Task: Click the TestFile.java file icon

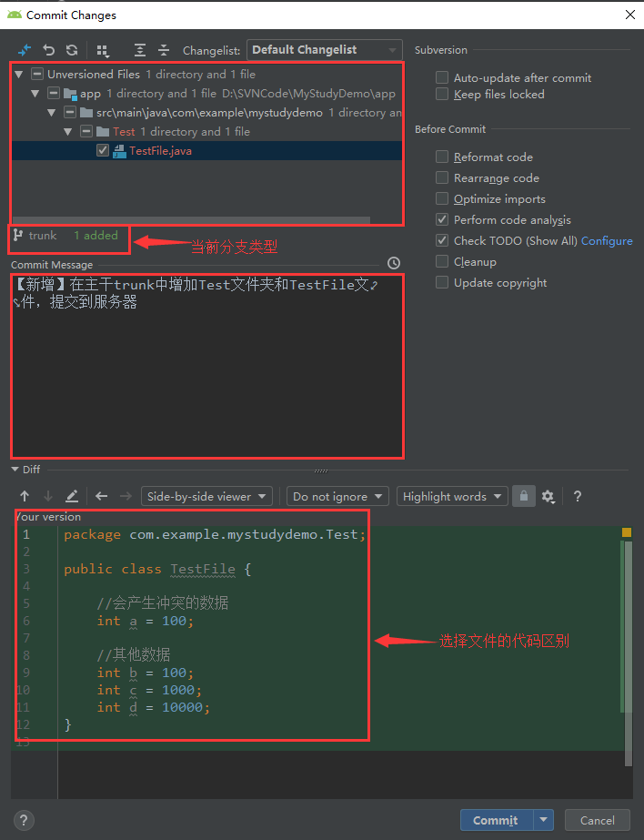Action: coord(119,151)
